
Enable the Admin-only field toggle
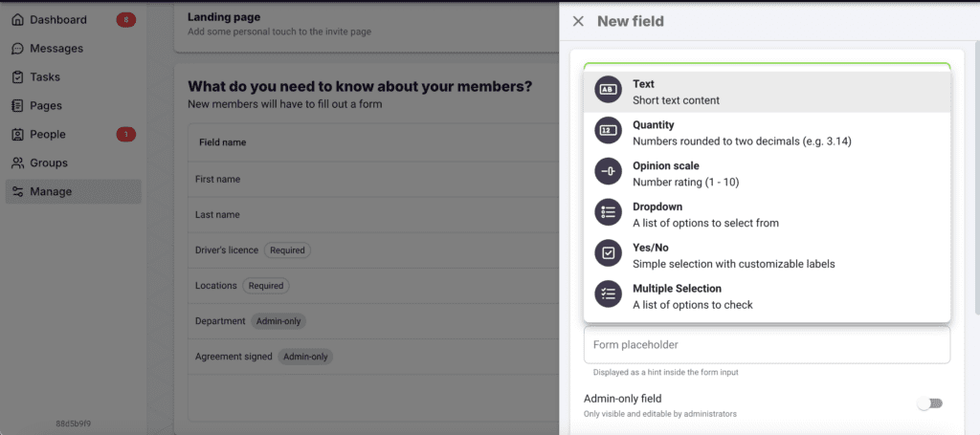point(929,403)
